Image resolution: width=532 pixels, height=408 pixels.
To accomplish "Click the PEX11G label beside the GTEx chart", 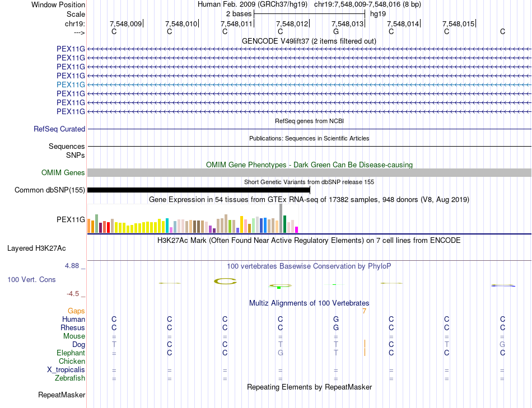I will point(71,220).
